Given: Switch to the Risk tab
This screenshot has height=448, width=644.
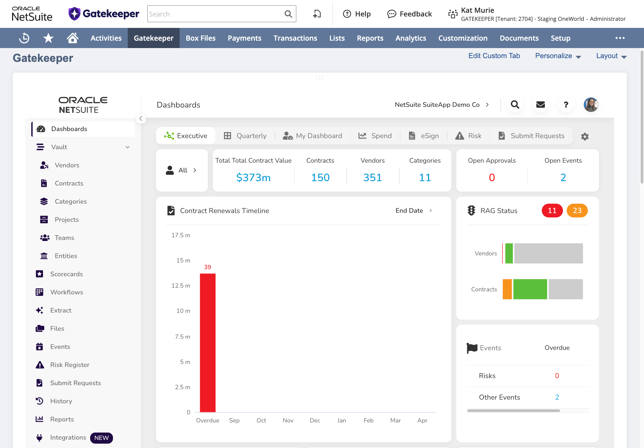Looking at the screenshot, I should (468, 136).
